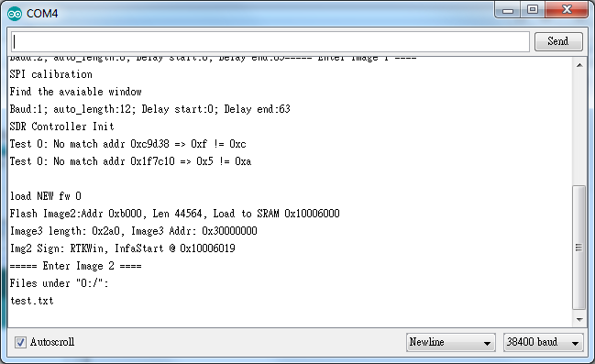Click the "load NEW fw 0" output line

click(x=46, y=196)
